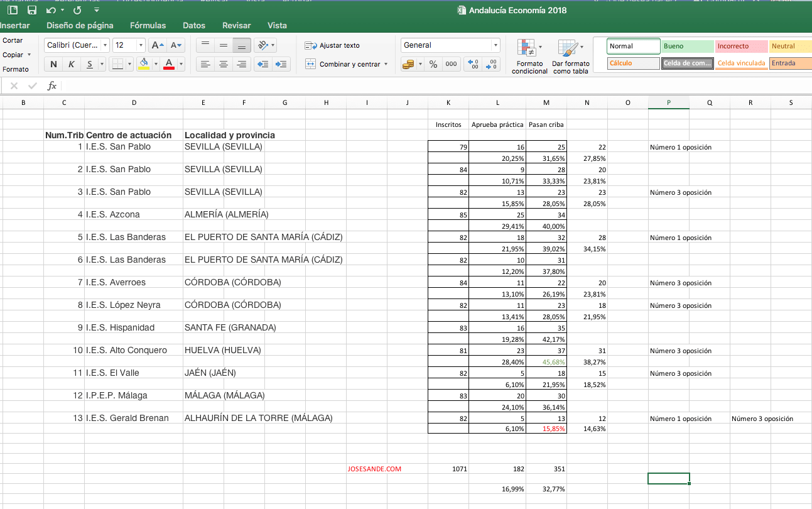Open Dar formato como tabla menu
Viewport: 812px width, 509px height.
[571, 56]
